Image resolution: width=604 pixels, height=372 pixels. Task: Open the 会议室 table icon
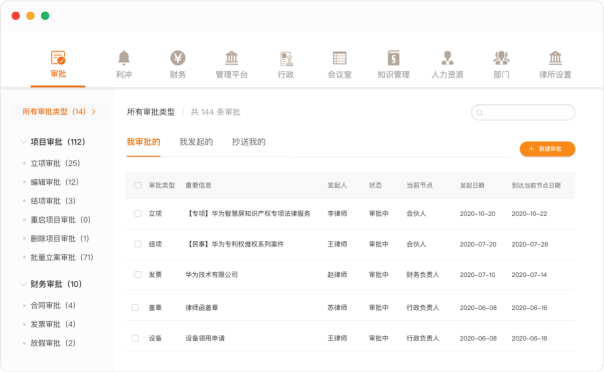[x=339, y=58]
